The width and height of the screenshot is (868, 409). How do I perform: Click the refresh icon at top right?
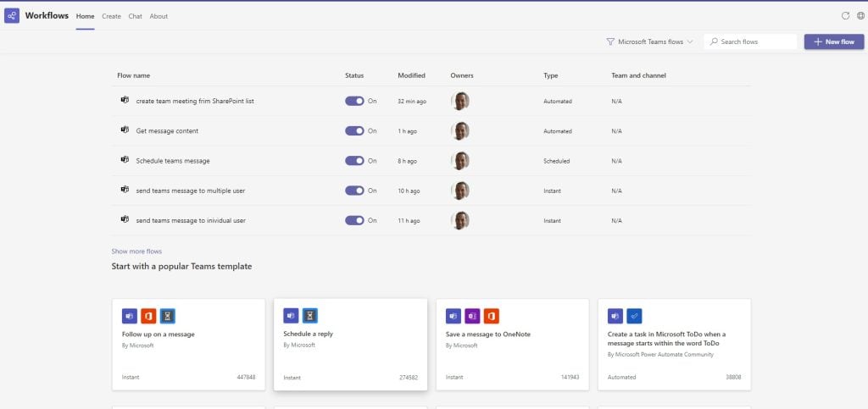[845, 16]
